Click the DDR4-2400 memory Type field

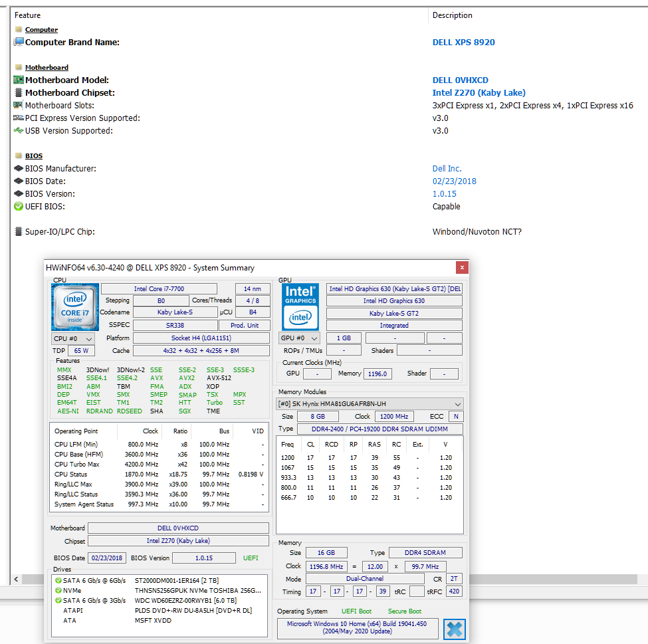click(x=379, y=429)
